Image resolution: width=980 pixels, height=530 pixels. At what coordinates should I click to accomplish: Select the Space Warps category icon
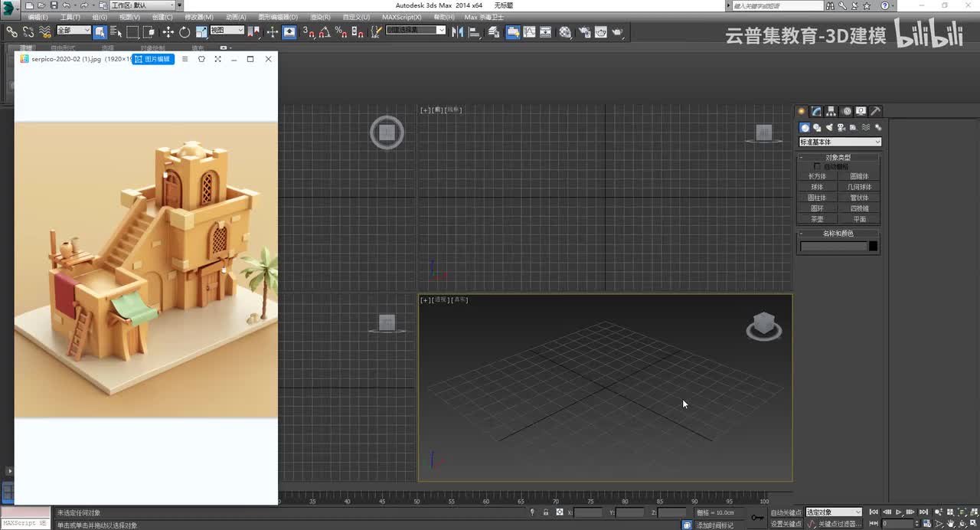[x=865, y=127]
